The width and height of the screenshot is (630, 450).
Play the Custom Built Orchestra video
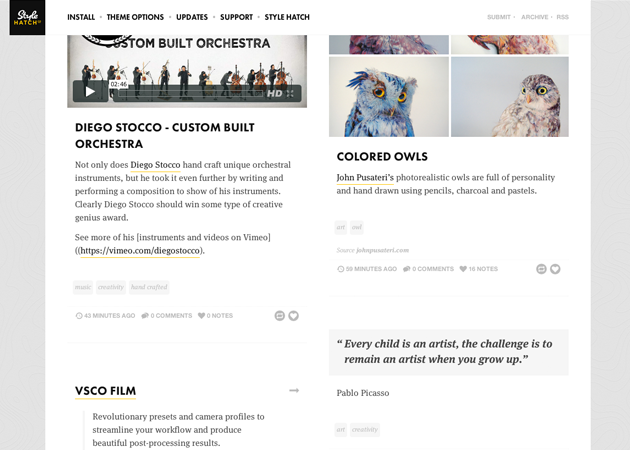(x=90, y=92)
